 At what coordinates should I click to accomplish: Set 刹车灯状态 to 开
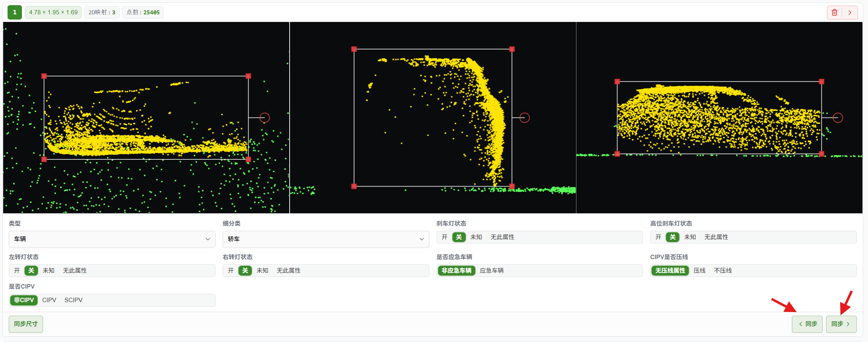pos(445,237)
